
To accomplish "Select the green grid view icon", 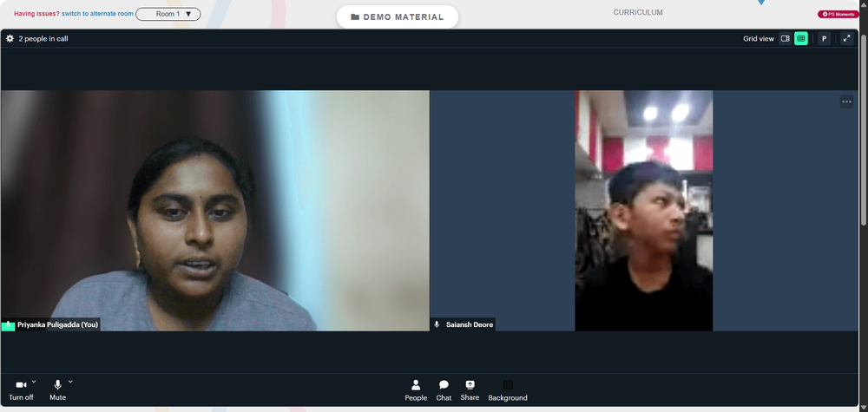I will (x=800, y=38).
